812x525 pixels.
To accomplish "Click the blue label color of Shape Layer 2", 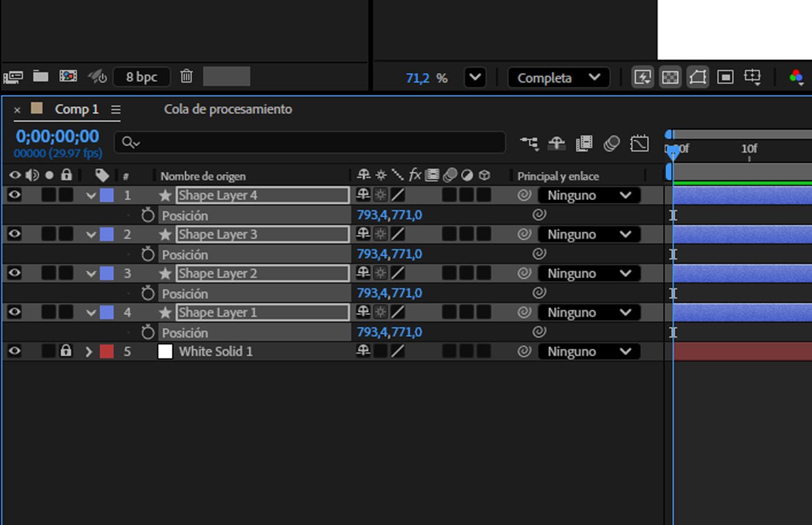I will [x=107, y=273].
